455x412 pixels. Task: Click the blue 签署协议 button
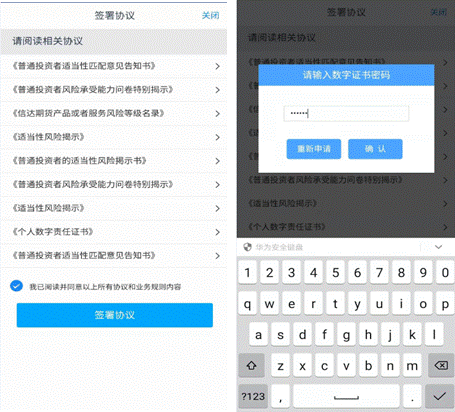115,315
